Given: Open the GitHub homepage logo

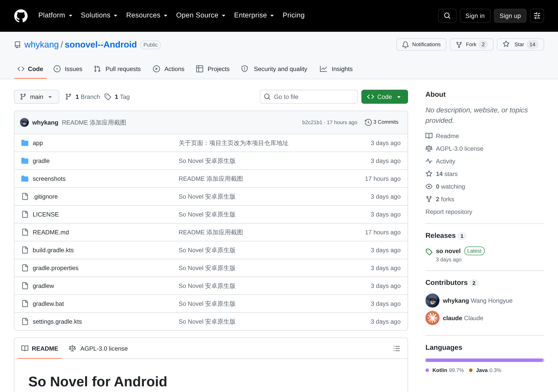Looking at the screenshot, I should click(21, 15).
